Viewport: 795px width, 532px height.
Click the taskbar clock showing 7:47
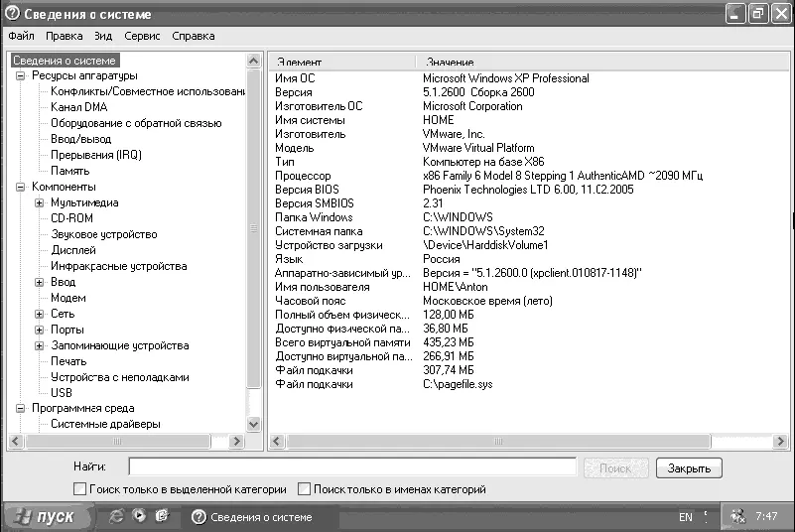tap(766, 516)
